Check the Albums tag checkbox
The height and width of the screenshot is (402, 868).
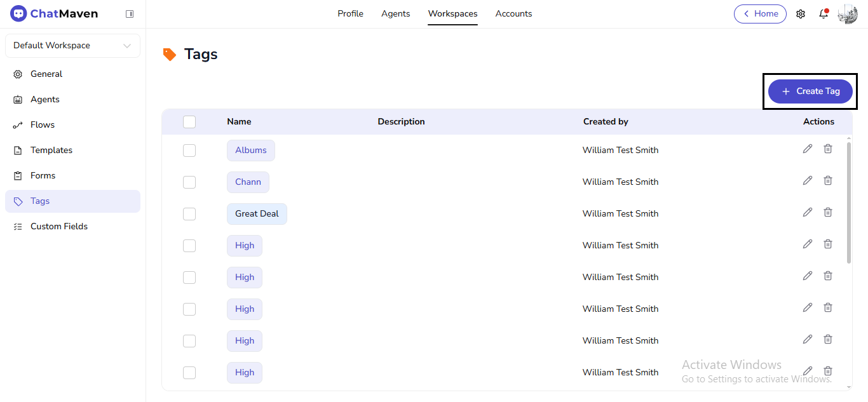click(x=189, y=151)
